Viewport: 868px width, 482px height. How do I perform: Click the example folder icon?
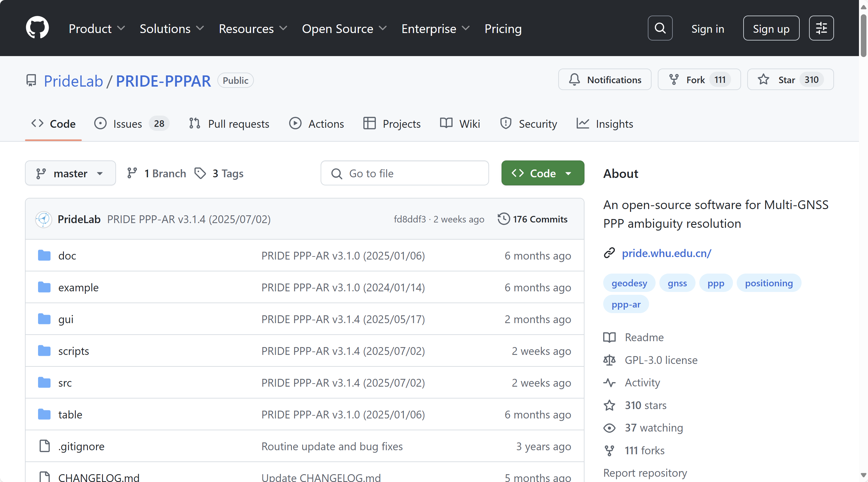point(44,287)
